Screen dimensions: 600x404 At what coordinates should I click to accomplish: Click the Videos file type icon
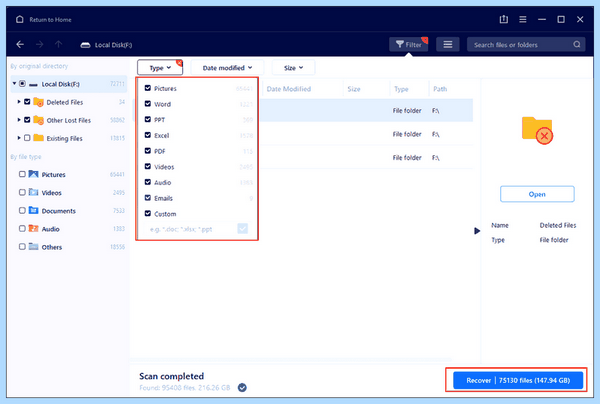coord(34,192)
